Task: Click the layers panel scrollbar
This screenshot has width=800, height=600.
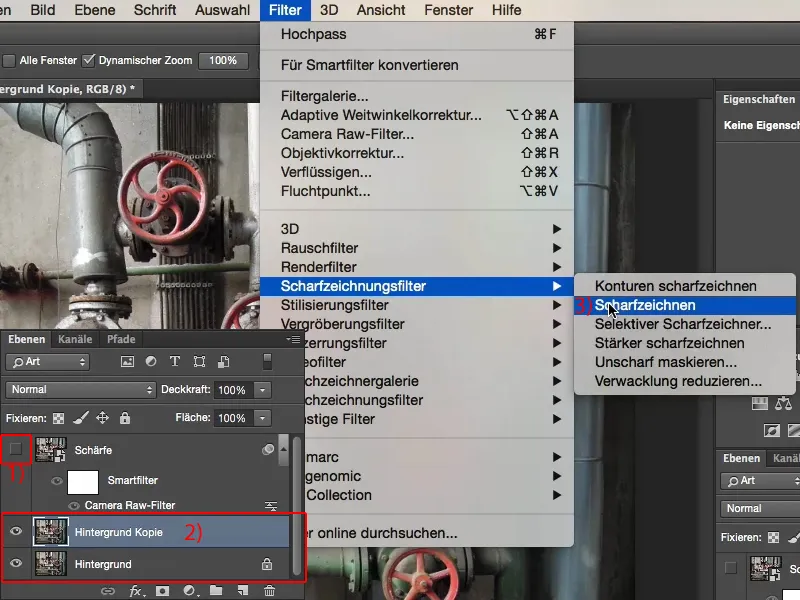Action: coord(296,508)
